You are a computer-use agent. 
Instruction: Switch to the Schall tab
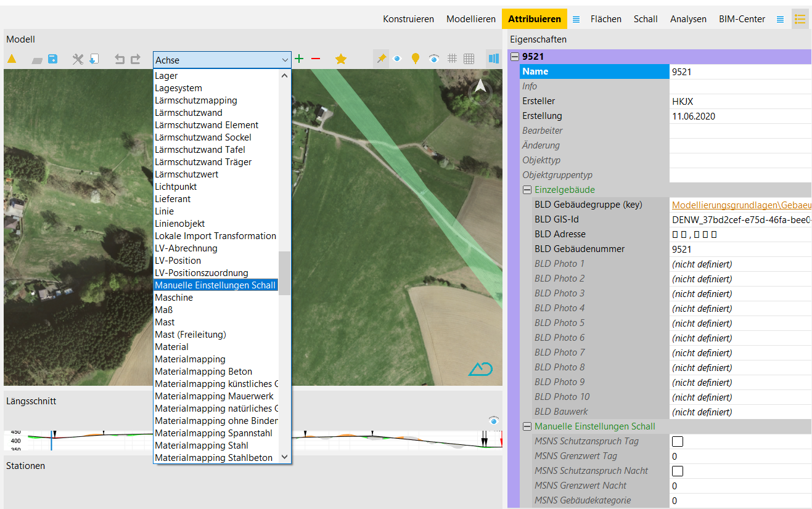(646, 19)
